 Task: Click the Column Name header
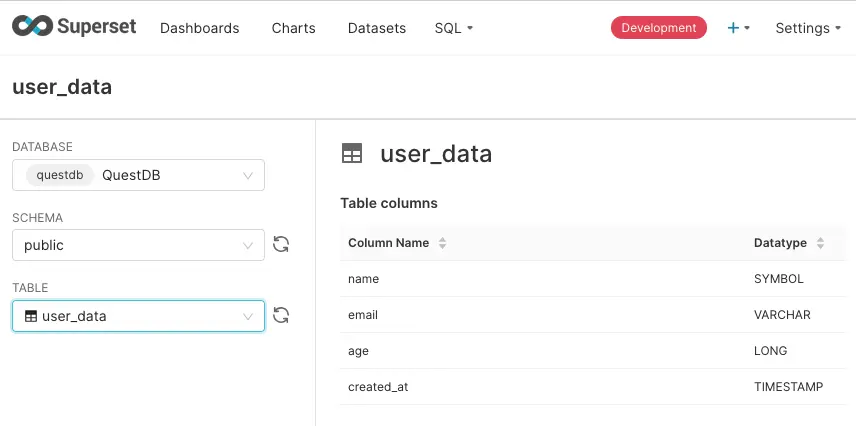click(x=388, y=243)
